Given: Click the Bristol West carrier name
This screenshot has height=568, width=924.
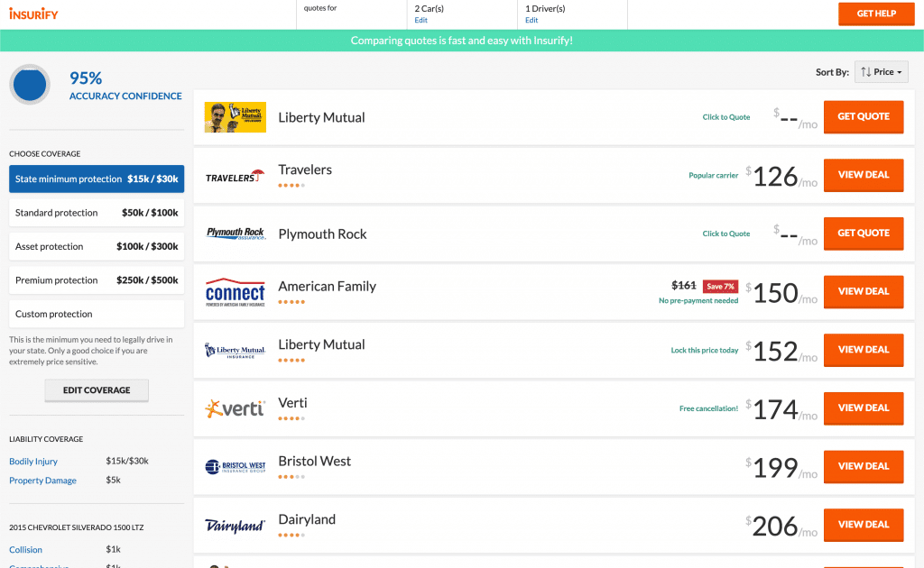Looking at the screenshot, I should [x=315, y=461].
